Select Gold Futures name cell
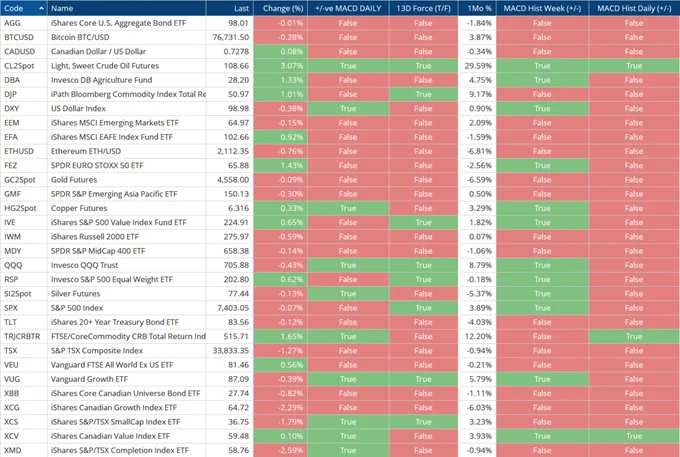Viewport: 680px width, 457px height. [127, 180]
